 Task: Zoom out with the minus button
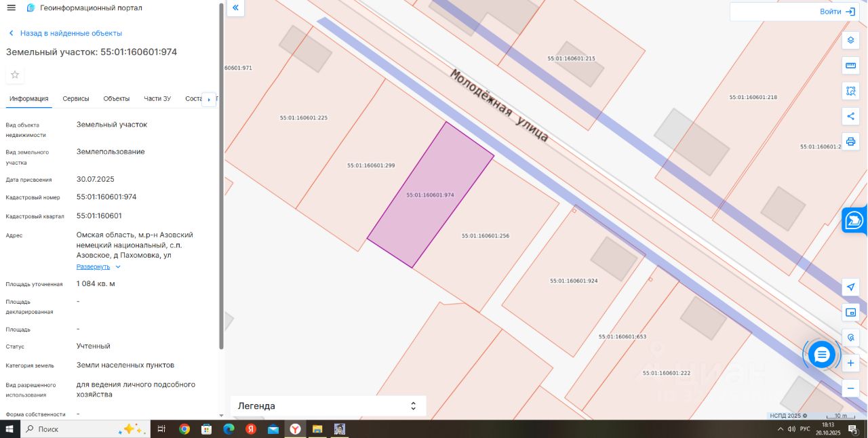[x=851, y=389]
